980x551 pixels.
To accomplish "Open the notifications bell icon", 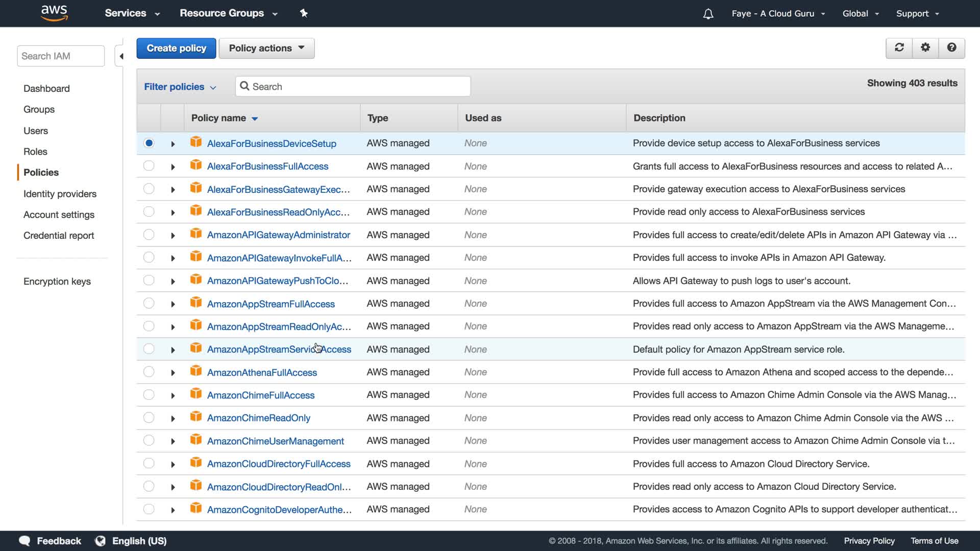I will click(x=708, y=14).
